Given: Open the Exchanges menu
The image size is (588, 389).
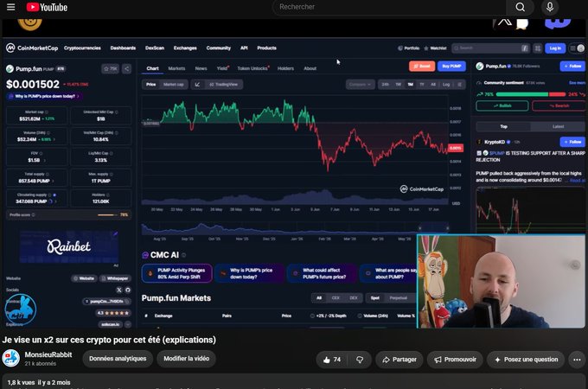Looking at the screenshot, I should coord(185,48).
